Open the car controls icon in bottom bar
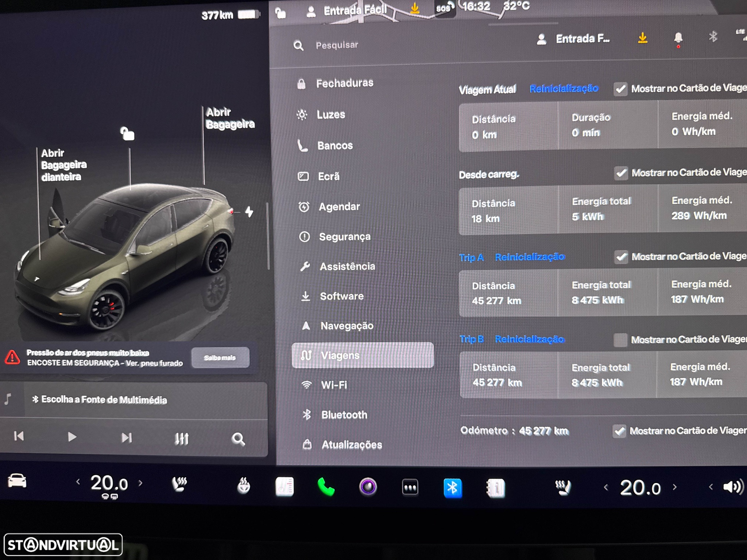 point(17,481)
